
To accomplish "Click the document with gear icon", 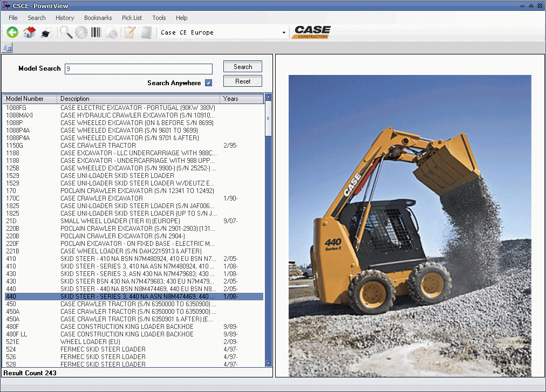I will pos(112,33).
